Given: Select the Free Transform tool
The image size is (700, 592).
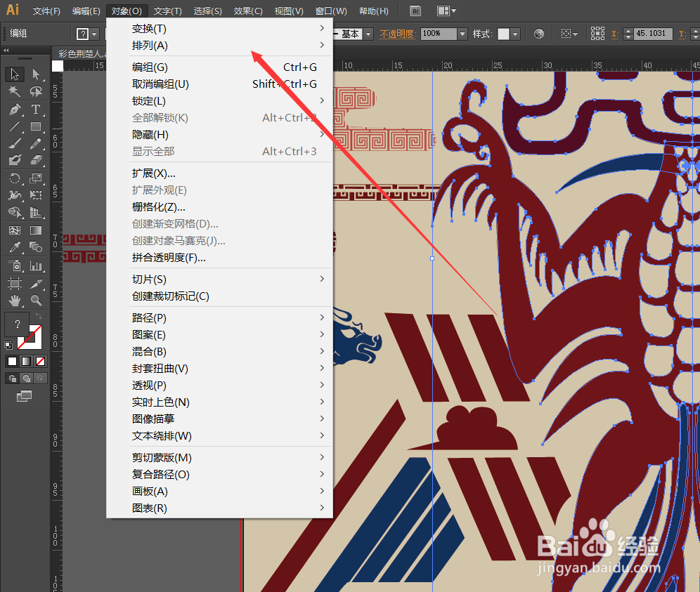Looking at the screenshot, I should point(36,195).
